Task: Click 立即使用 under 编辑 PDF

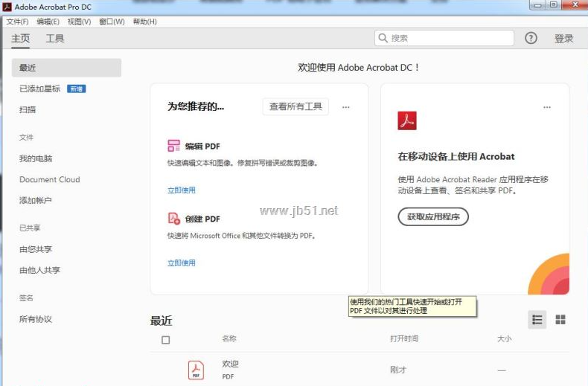Action: click(x=182, y=190)
